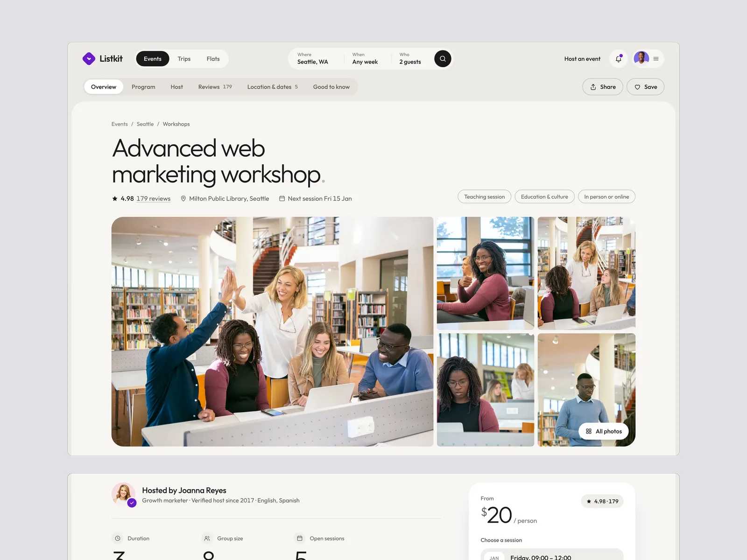
Task: Open the notifications bell
Action: click(x=619, y=59)
